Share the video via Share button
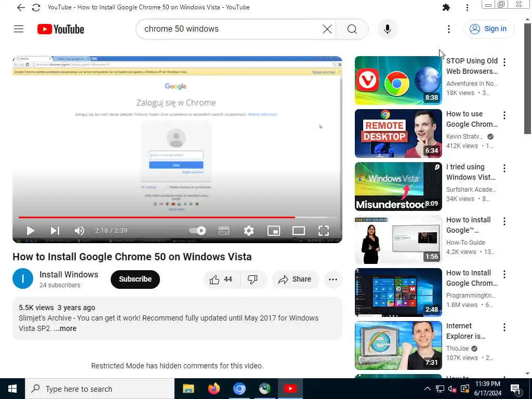The image size is (532, 399). [295, 279]
